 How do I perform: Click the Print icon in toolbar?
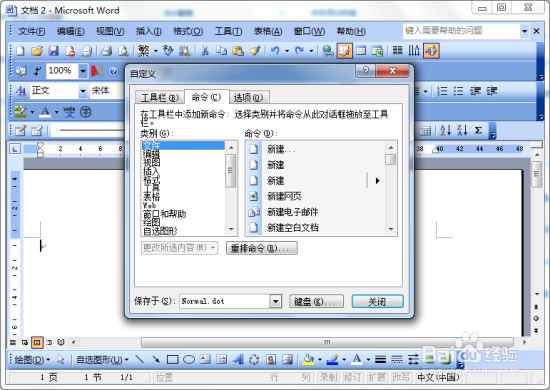tap(107, 51)
